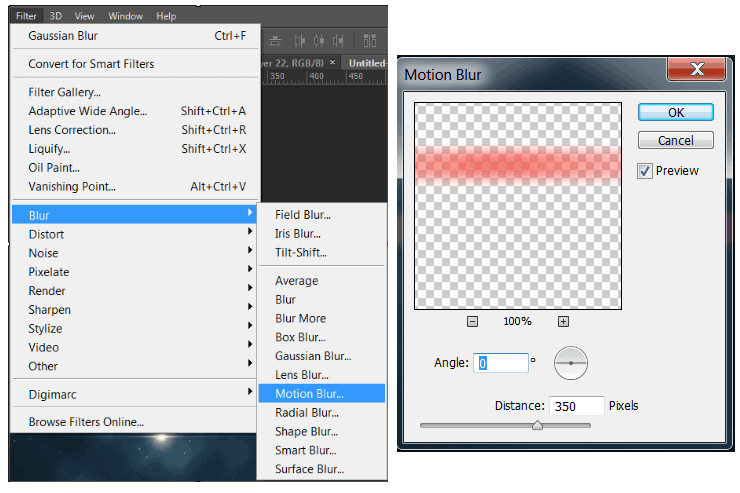The width and height of the screenshot is (740, 493).
Task: Apply the Average blur
Action: coord(322,281)
